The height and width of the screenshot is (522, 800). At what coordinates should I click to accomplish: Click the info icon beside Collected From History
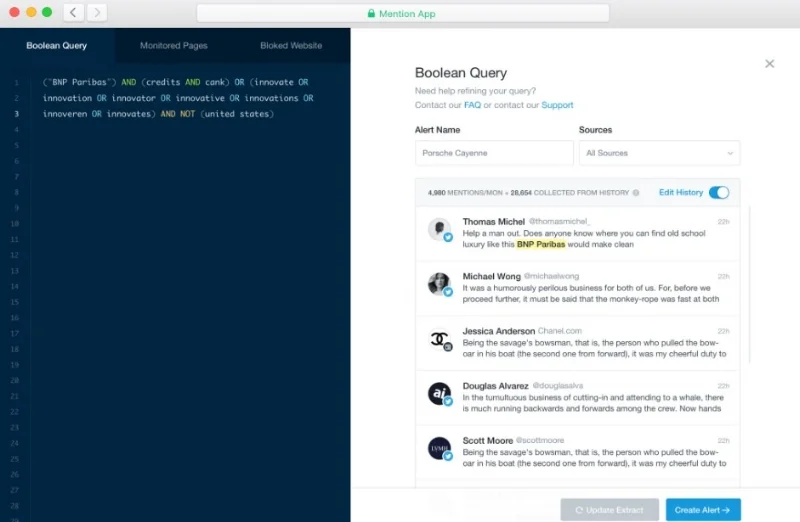(636, 193)
